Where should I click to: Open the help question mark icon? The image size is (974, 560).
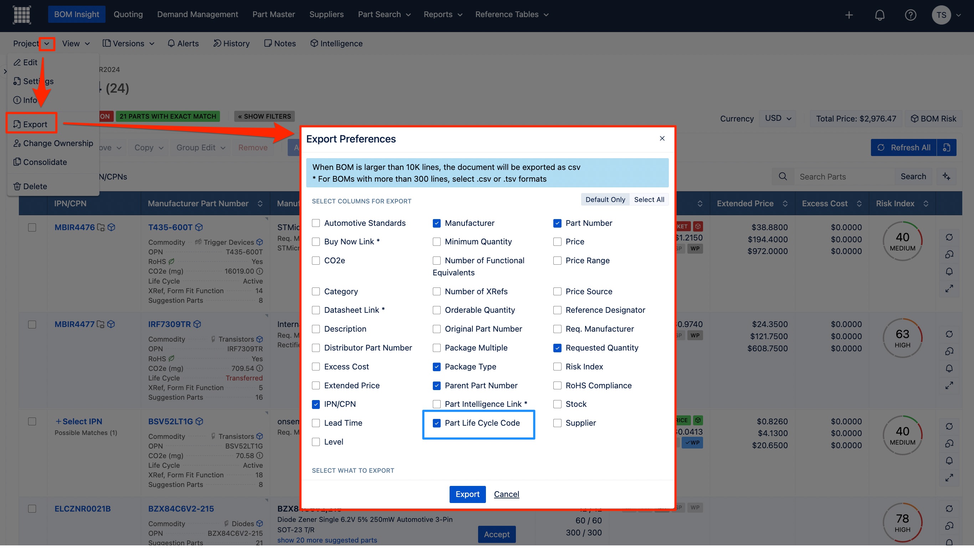pos(911,15)
